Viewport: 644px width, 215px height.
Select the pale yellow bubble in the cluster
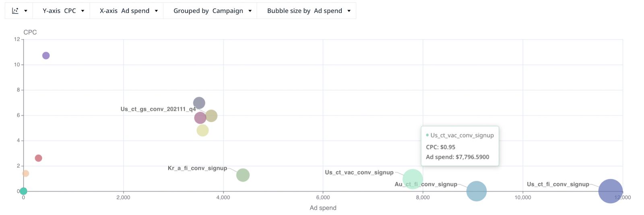pyautogui.click(x=202, y=131)
